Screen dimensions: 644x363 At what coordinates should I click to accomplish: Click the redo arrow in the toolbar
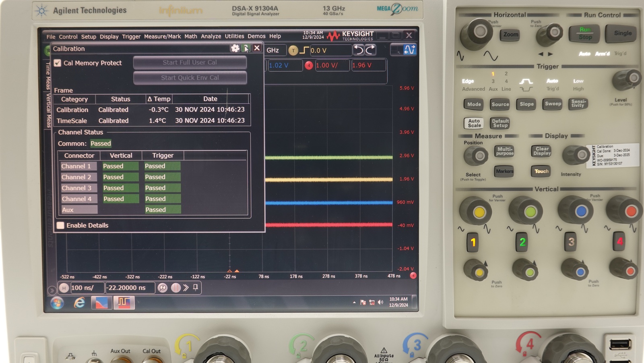(x=370, y=50)
